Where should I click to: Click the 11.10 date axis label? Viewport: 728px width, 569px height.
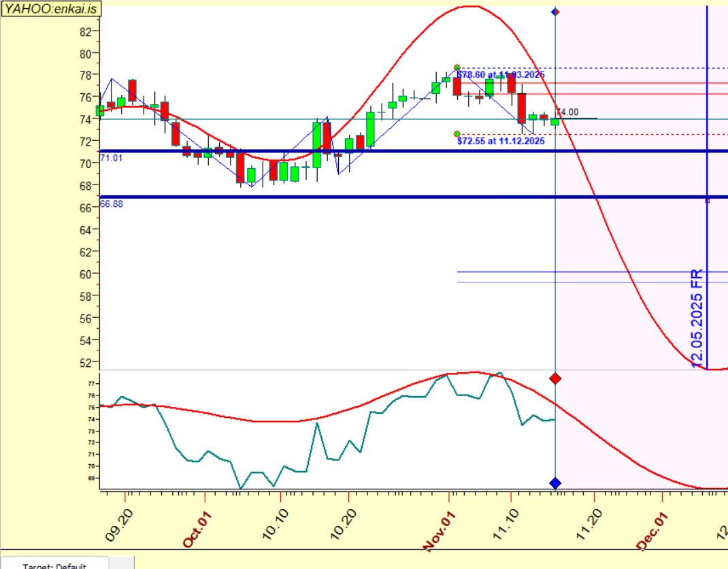click(x=505, y=524)
